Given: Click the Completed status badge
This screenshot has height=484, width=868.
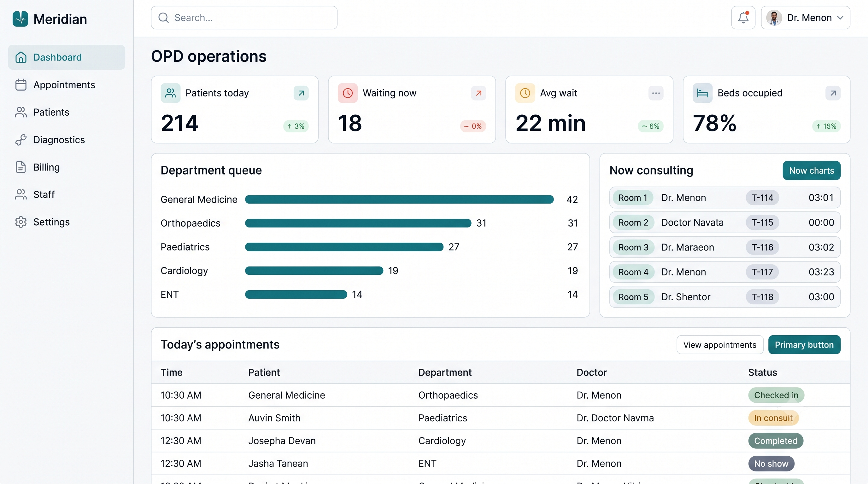Looking at the screenshot, I should tap(776, 441).
